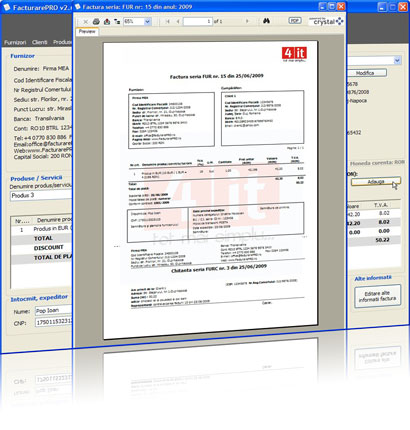
Task: Click Furnizor section heading
Action: click(x=22, y=56)
